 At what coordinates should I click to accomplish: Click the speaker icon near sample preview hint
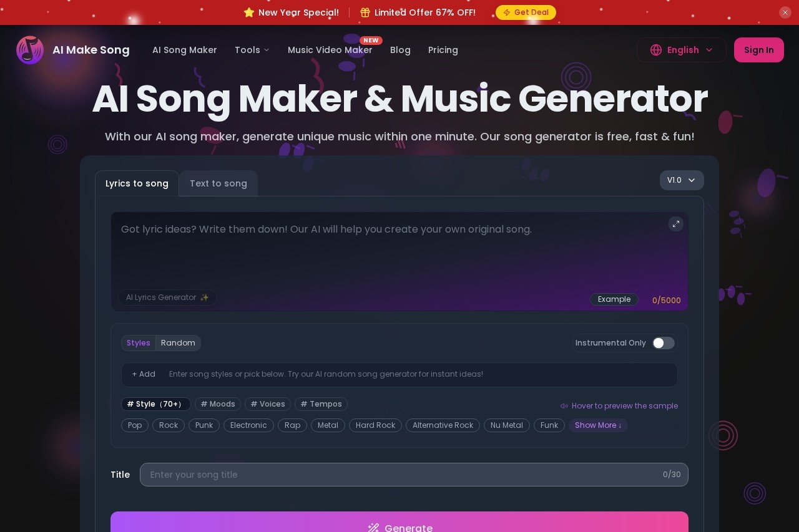pos(564,406)
